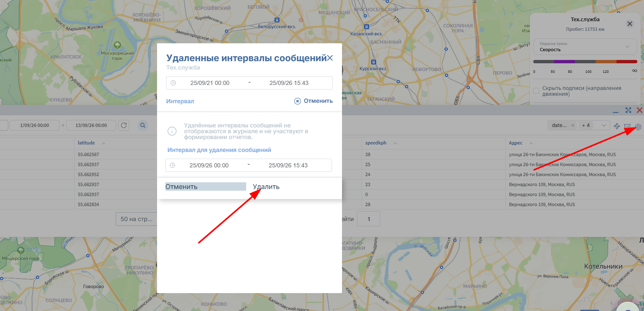Close the deleted message intervals dialog

(330, 58)
